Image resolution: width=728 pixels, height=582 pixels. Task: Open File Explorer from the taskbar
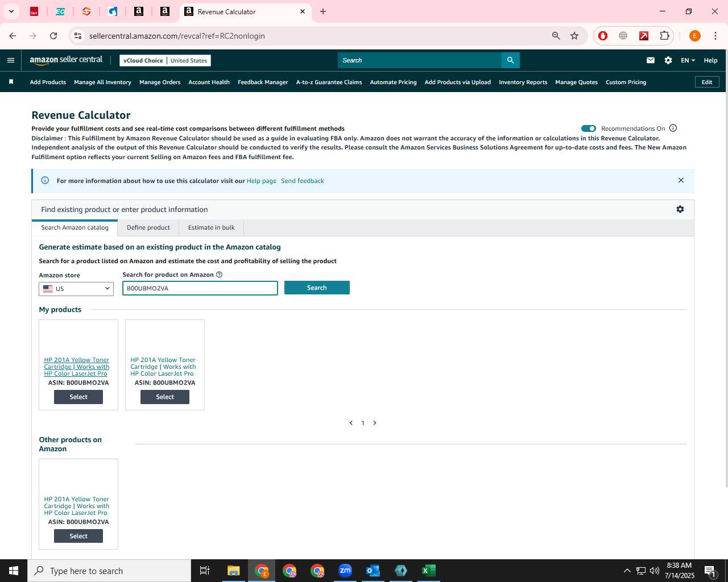point(234,571)
